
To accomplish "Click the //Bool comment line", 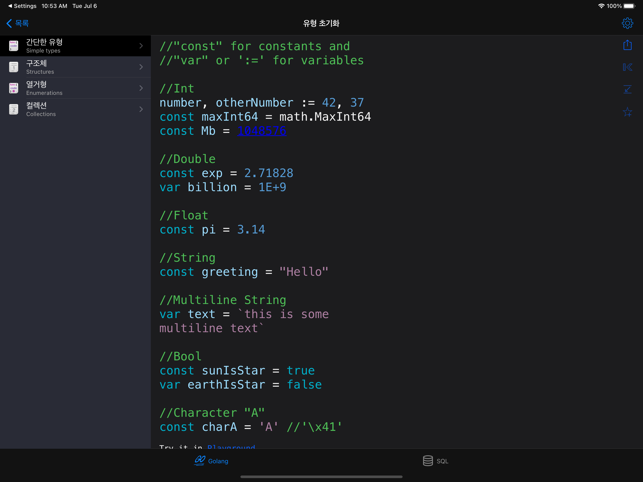I will [180, 356].
